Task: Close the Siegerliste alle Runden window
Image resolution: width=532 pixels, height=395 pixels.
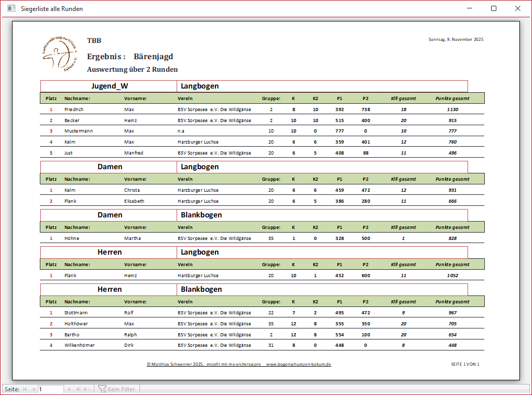Action: (x=517, y=8)
